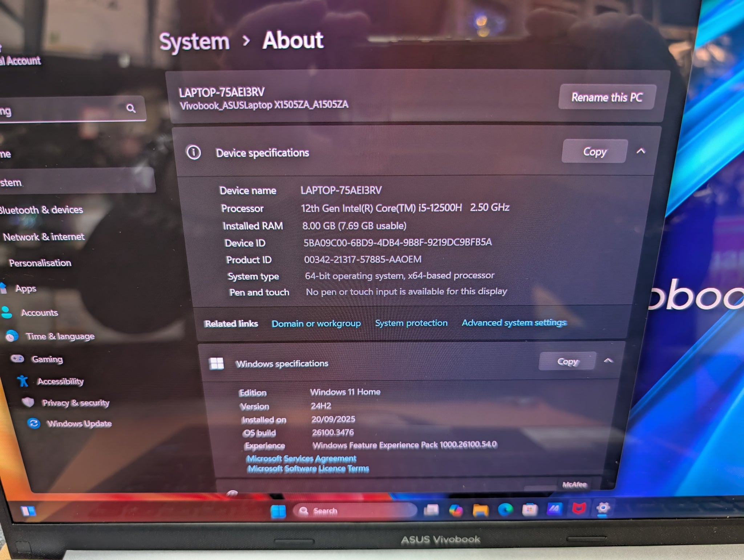Image resolution: width=744 pixels, height=560 pixels.
Task: Copy the Device specifications
Action: coord(595,151)
